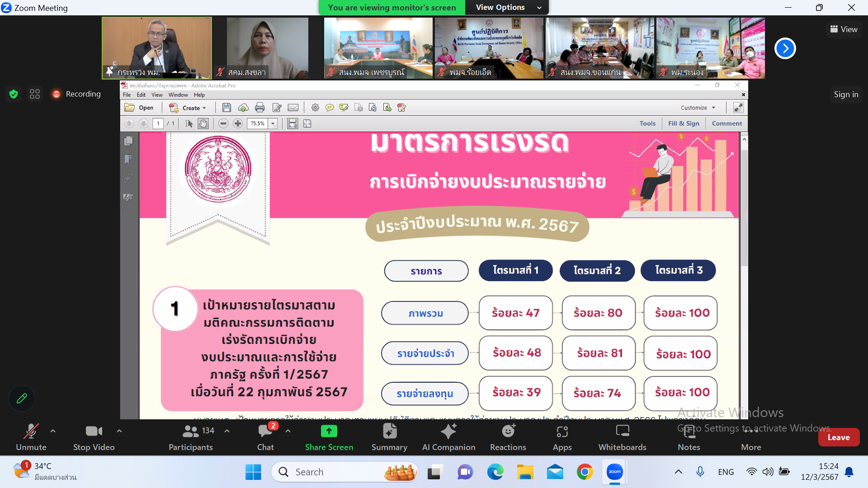Stop Video in Zoom toolbar
868x488 pixels.
click(x=94, y=437)
